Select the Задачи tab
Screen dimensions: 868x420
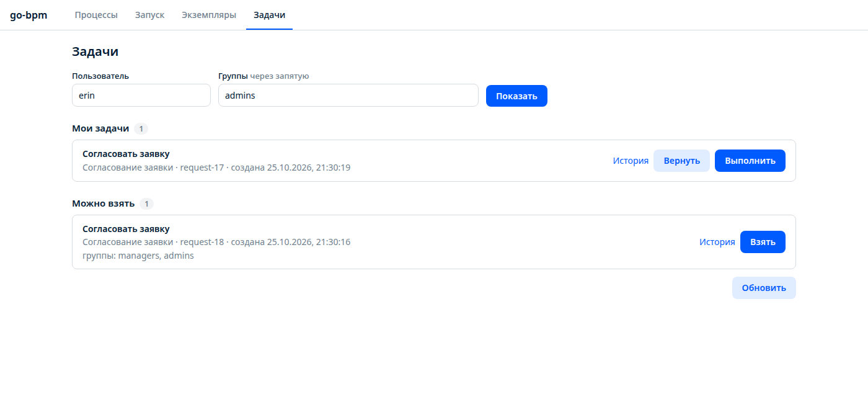click(x=269, y=15)
